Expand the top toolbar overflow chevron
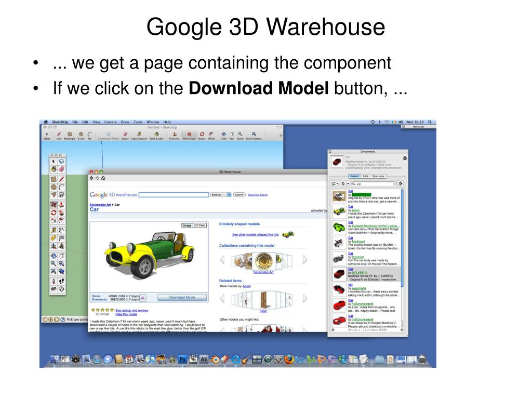532x399 pixels. (x=281, y=136)
